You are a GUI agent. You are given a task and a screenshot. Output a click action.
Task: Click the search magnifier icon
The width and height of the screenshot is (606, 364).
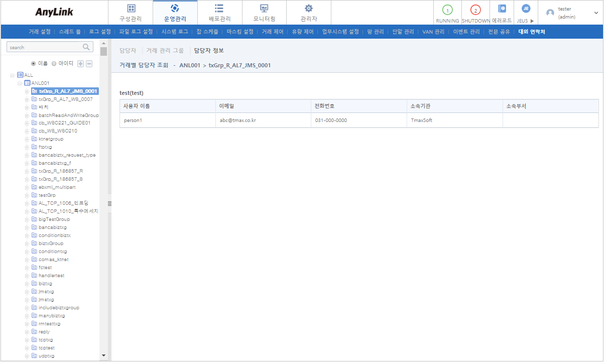(x=86, y=47)
